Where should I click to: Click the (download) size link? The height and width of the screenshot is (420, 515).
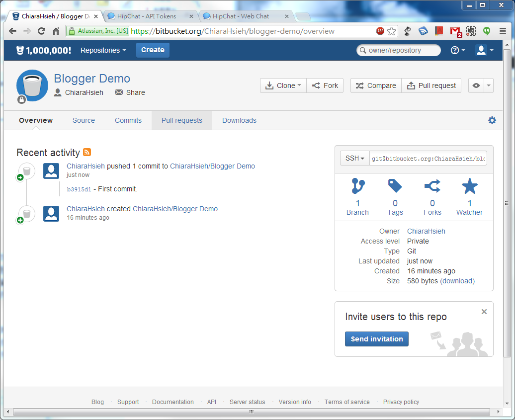(x=457, y=281)
